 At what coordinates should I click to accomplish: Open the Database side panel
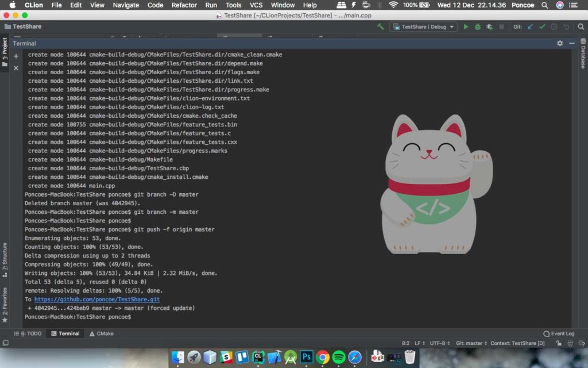click(583, 53)
